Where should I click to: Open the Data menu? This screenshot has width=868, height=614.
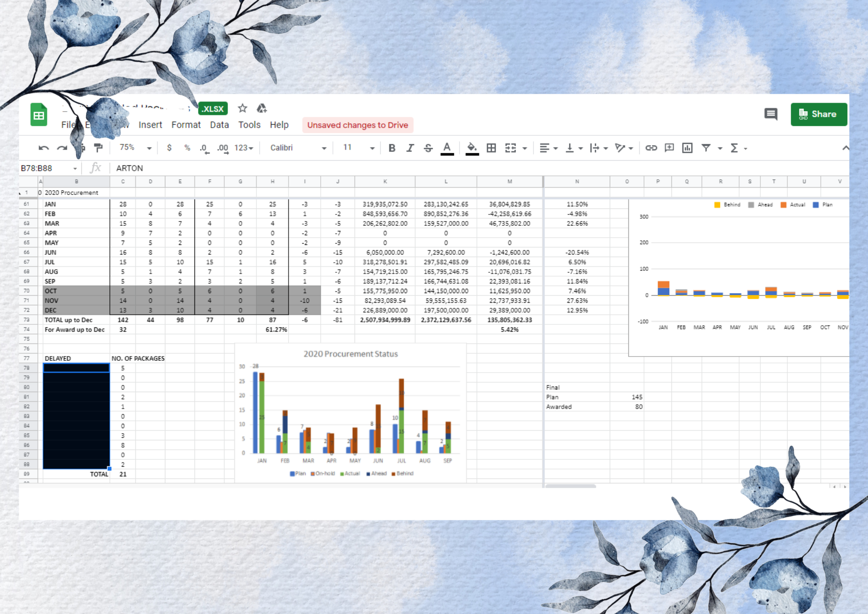pos(219,125)
